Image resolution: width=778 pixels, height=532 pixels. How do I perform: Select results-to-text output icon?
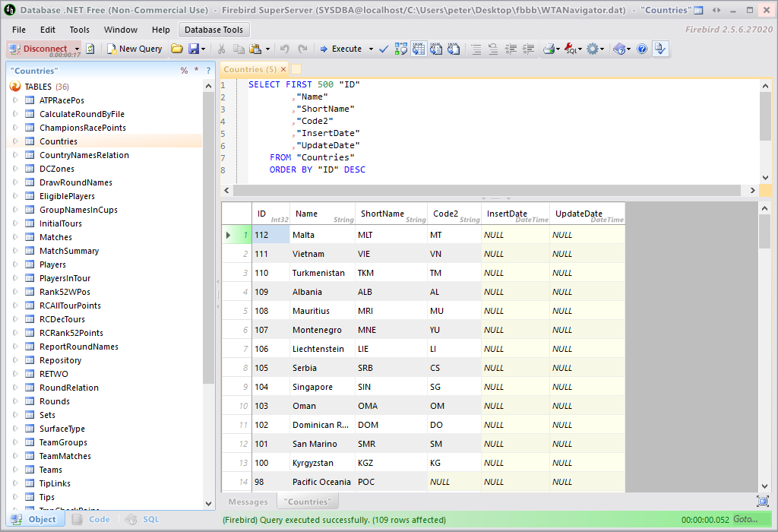(436, 49)
